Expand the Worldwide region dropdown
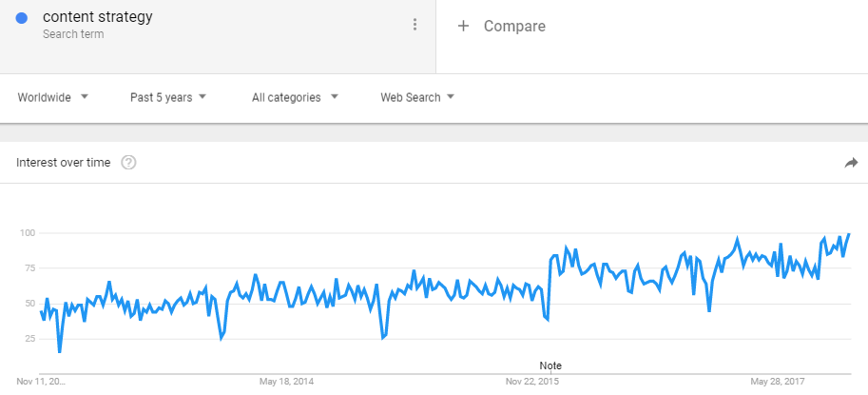This screenshot has width=868, height=395. (x=53, y=97)
